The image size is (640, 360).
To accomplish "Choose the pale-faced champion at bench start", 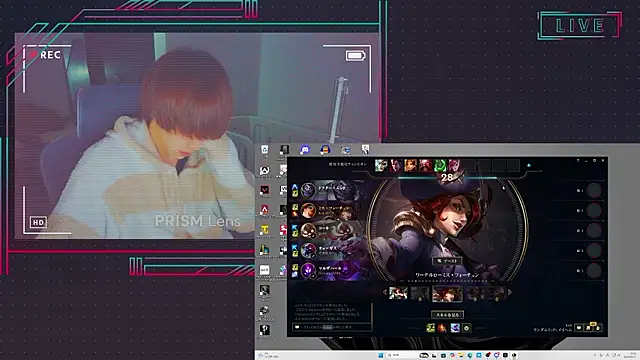I will coord(381,165).
